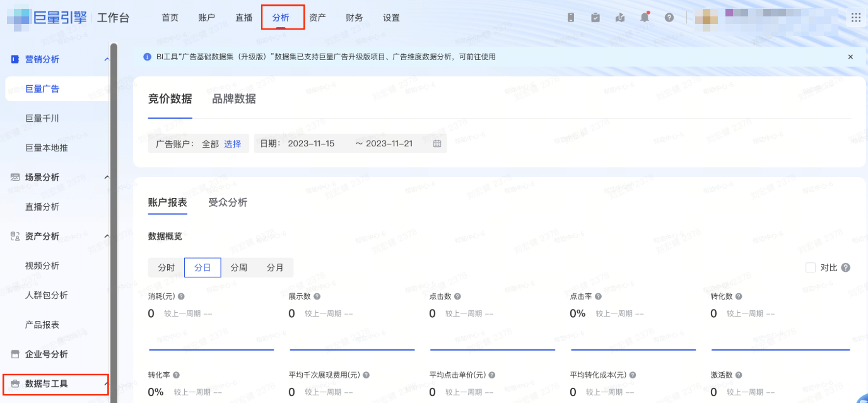
Task: Click the help icon next to 转化率
Action: point(176,375)
